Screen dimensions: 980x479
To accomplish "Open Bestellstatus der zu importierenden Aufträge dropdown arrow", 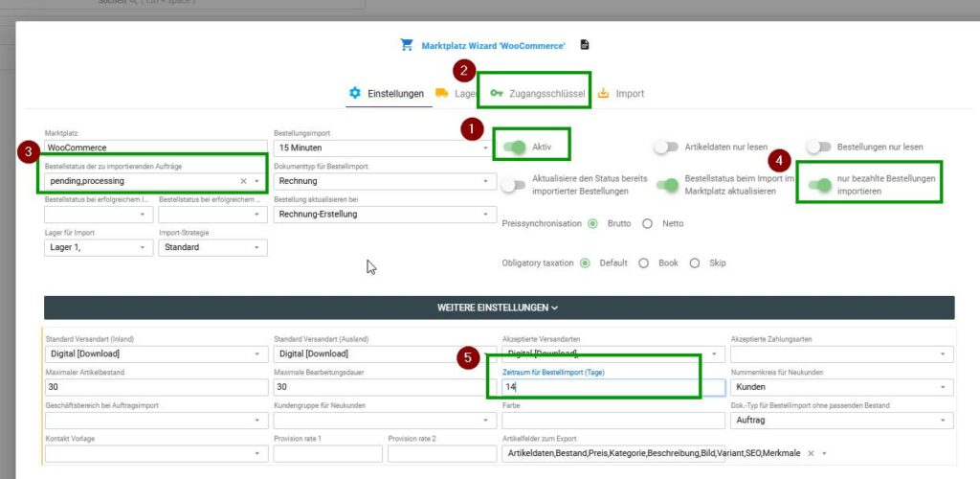I will click(256, 181).
